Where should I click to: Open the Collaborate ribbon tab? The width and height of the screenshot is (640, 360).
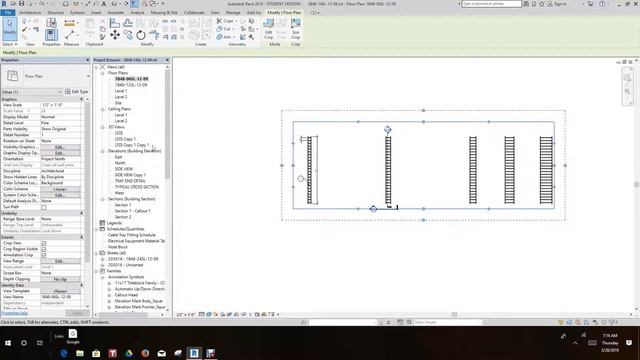[x=194, y=13]
